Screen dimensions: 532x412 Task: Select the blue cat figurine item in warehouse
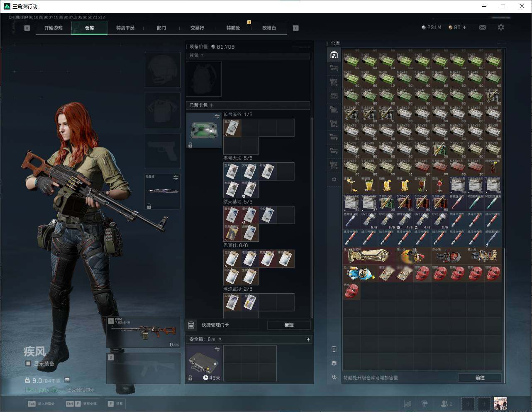(x=360, y=274)
